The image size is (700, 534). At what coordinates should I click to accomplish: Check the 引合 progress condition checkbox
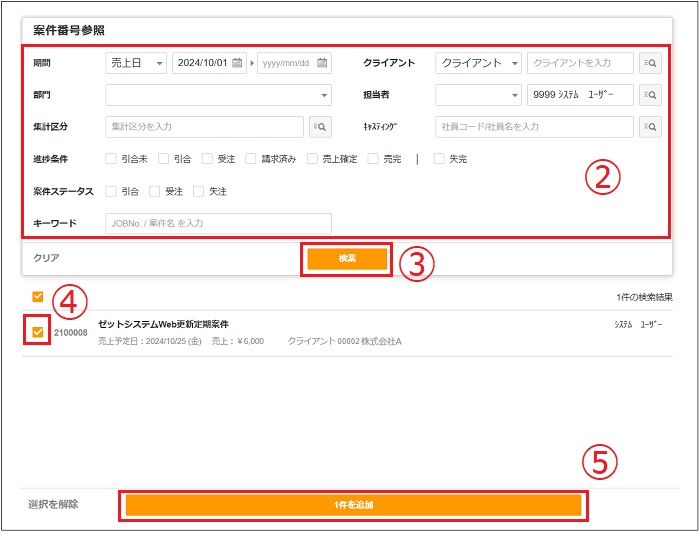[163, 159]
